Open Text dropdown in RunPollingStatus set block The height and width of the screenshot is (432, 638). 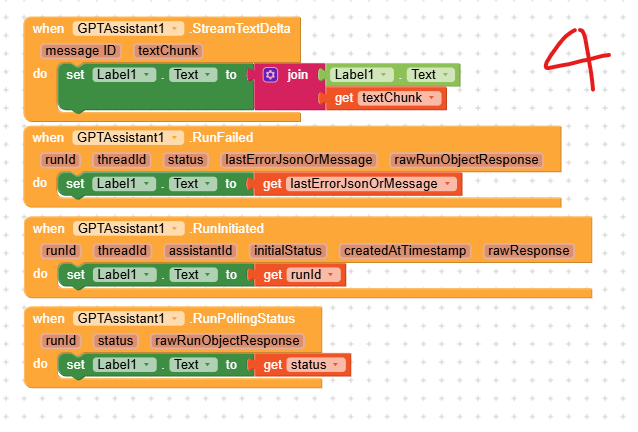[x=193, y=365]
